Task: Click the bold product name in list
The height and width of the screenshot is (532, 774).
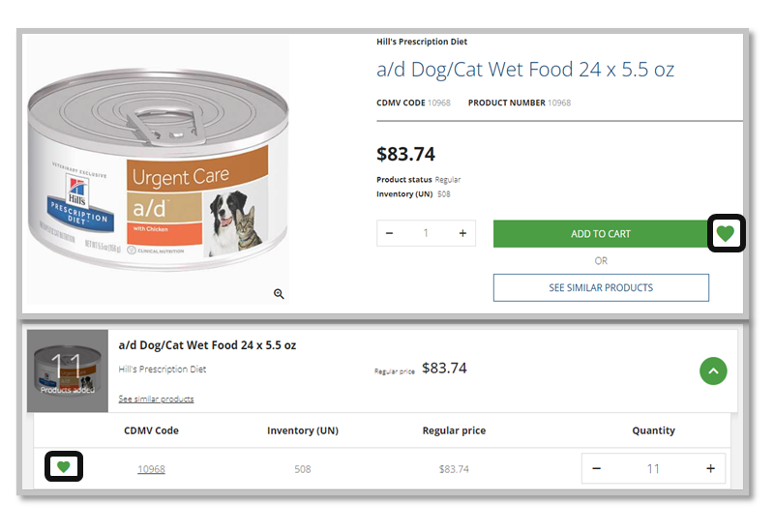Action: 207,345
